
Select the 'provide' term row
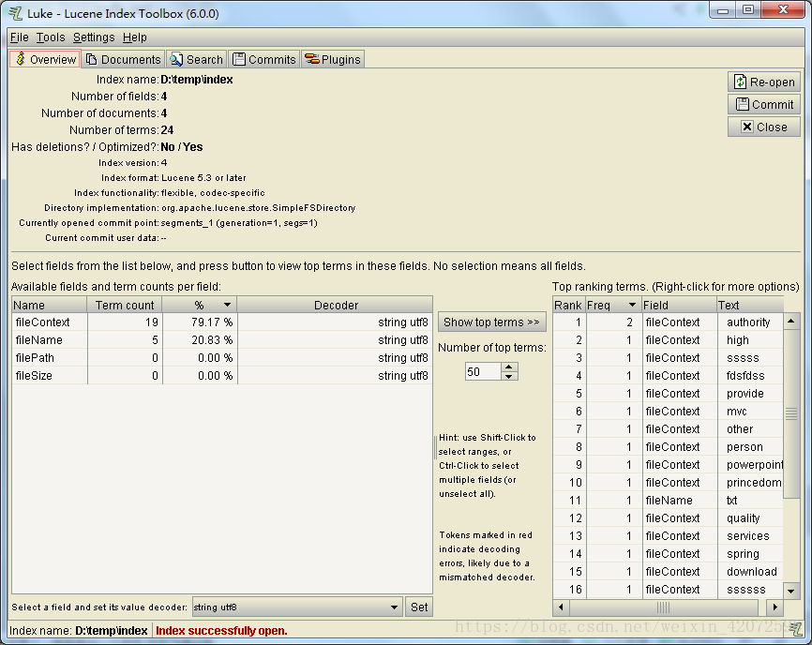tap(668, 394)
